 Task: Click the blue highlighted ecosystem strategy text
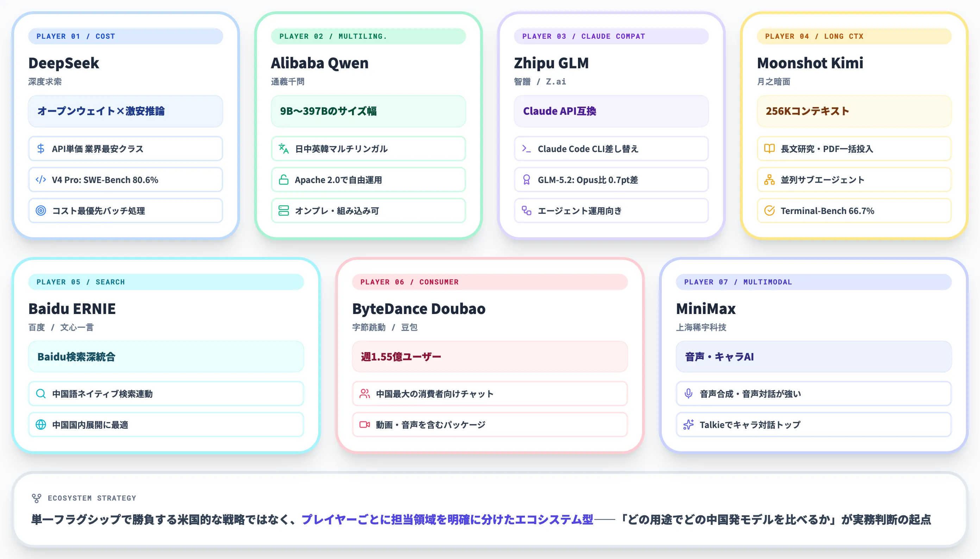click(x=447, y=520)
